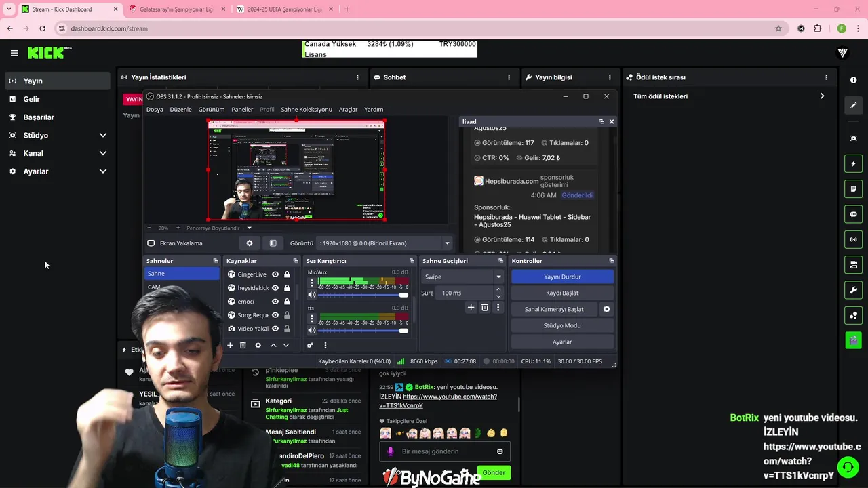Viewport: 868px width, 488px height.
Task: Click Sanal Kamerayı Başlat button
Action: 554,309
